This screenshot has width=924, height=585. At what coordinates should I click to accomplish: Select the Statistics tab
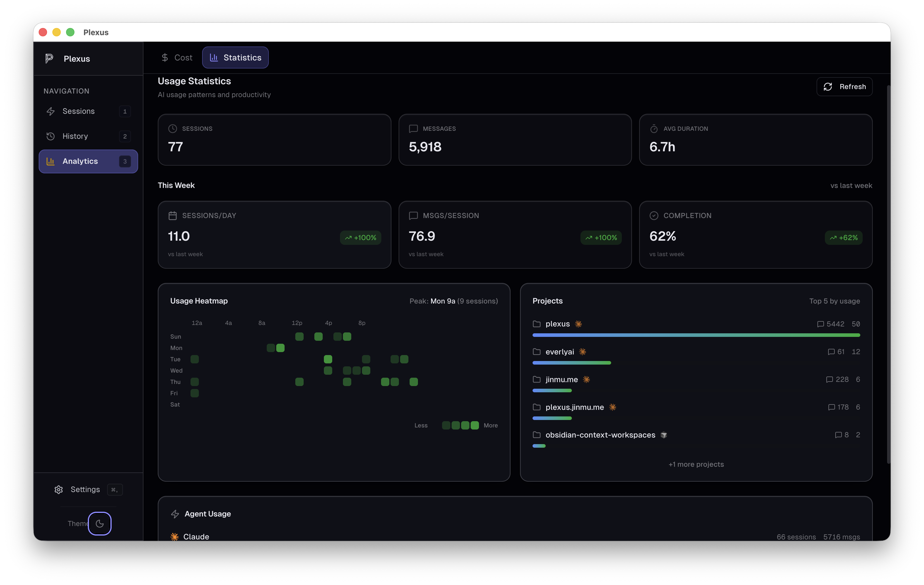(x=235, y=57)
